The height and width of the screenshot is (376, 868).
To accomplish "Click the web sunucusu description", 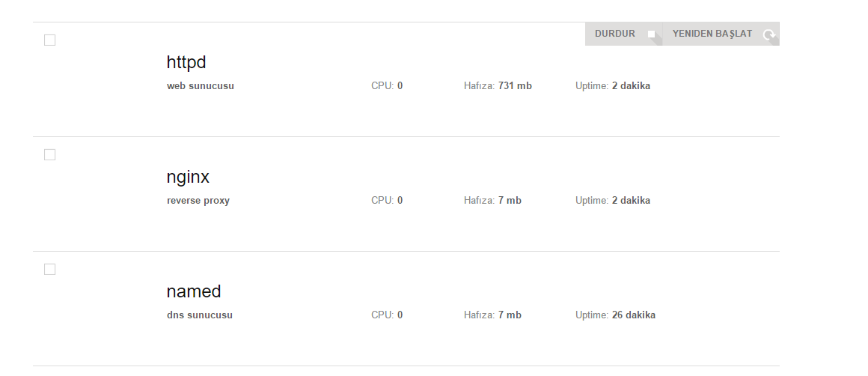I will (201, 86).
